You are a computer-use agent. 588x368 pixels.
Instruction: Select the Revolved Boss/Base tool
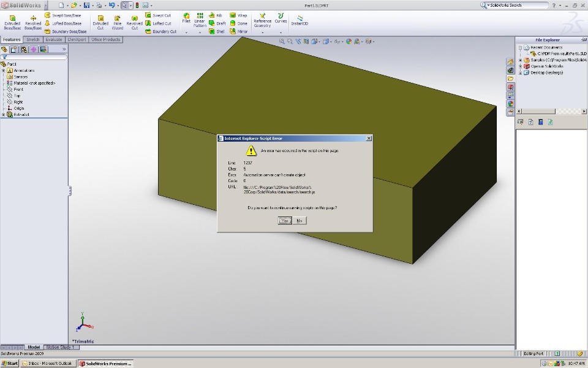(x=33, y=23)
